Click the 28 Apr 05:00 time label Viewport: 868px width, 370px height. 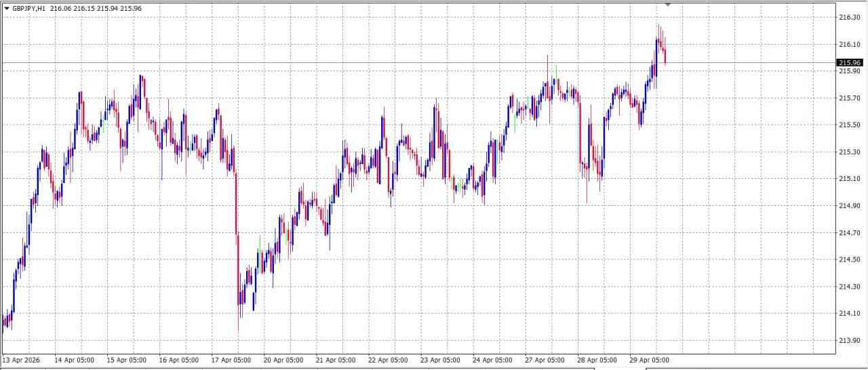pos(597,360)
